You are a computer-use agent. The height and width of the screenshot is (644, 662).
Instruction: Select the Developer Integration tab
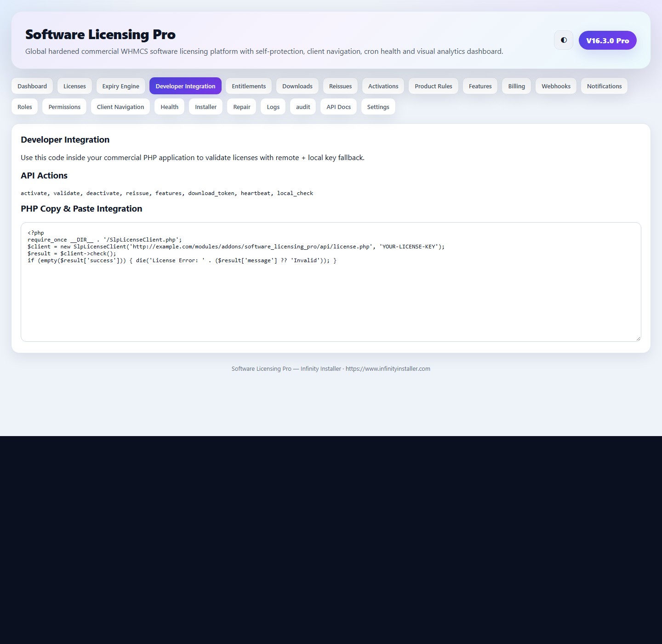point(185,86)
